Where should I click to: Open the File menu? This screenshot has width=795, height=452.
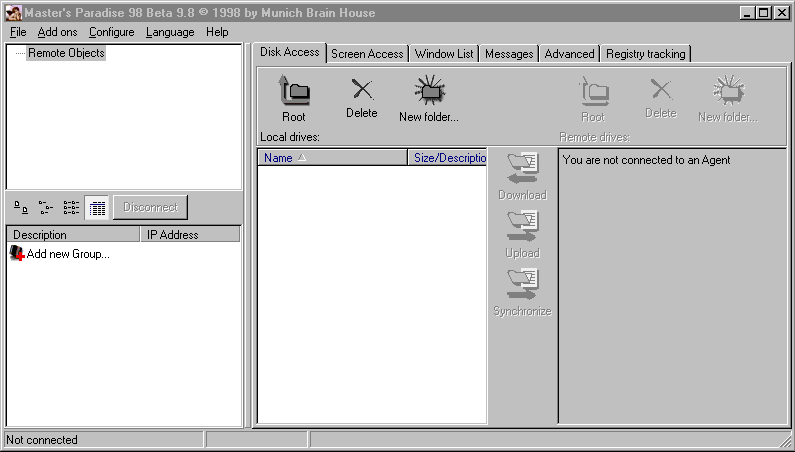(18, 32)
